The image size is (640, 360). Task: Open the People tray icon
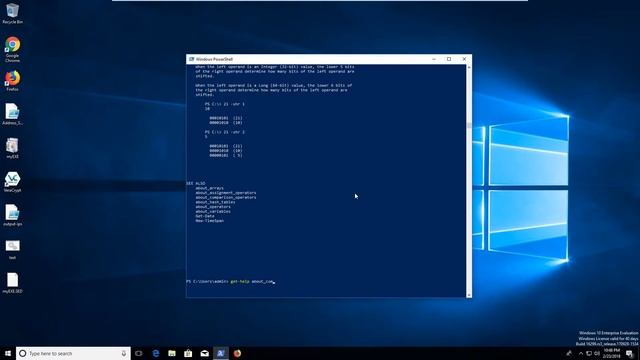569,353
